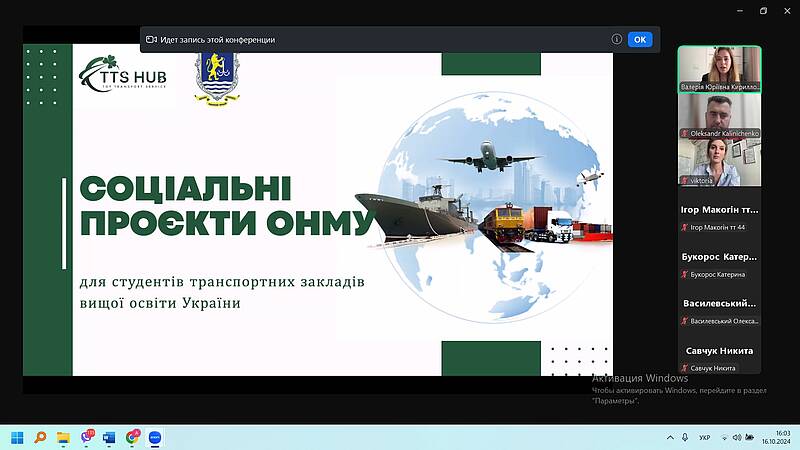Click the camera recording icon in the notification banner
Viewport: 800px width, 450px height.
coord(151,39)
